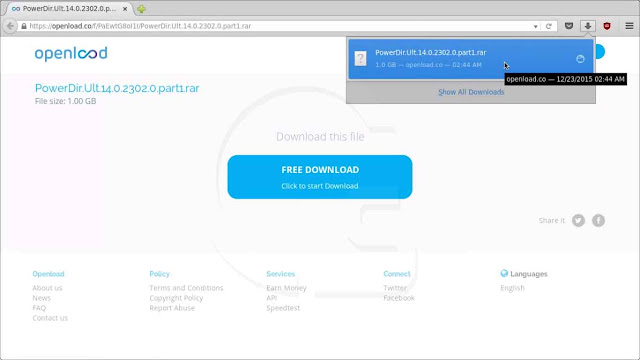Click the red uBlock shield icon

pos(607,26)
